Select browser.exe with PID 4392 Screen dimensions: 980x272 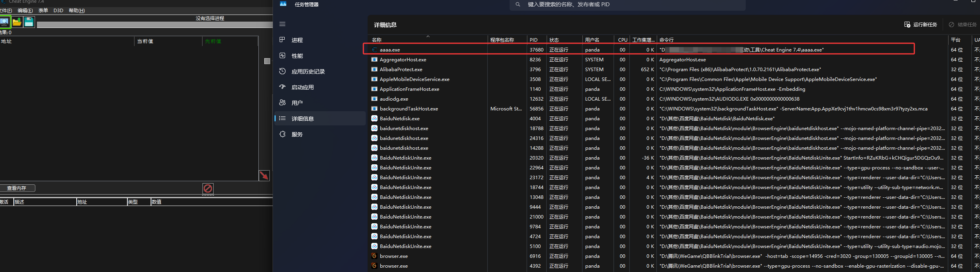394,266
